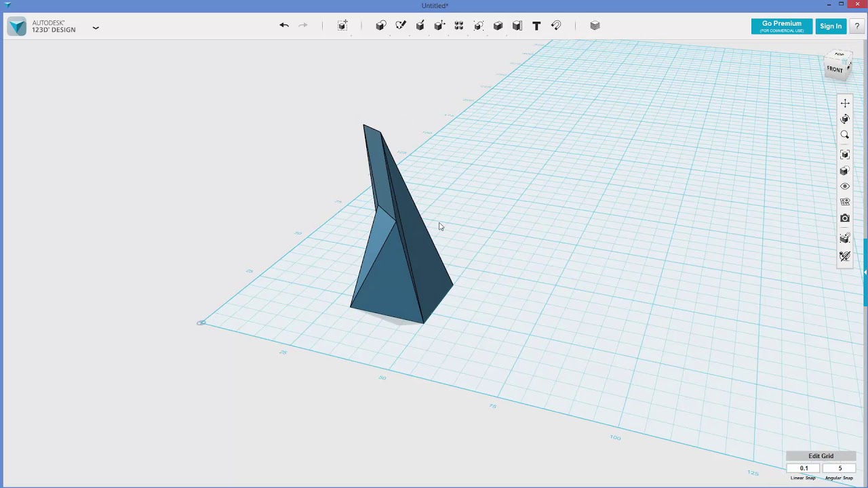Open the 123D Design application menu dropdown
The height and width of the screenshot is (488, 868).
(96, 28)
